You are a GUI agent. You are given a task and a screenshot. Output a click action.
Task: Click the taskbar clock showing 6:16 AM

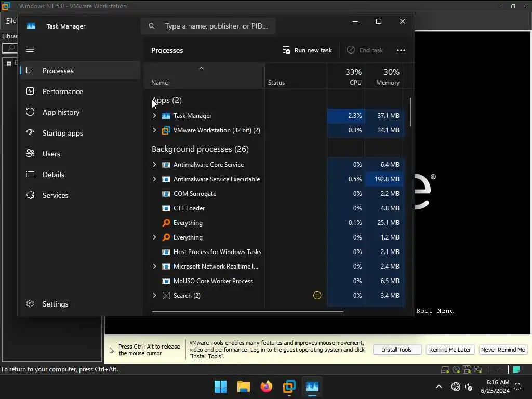[x=495, y=387]
